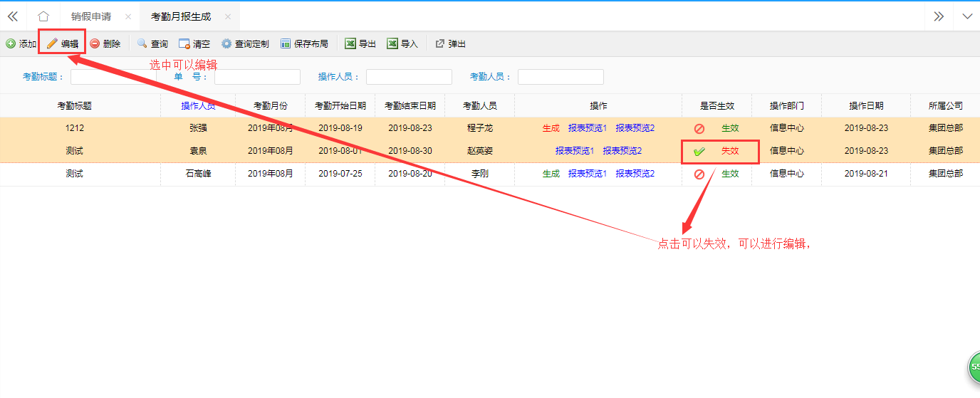This screenshot has width=980, height=398.
Task: Sort by 是否生效 column header
Action: point(717,105)
